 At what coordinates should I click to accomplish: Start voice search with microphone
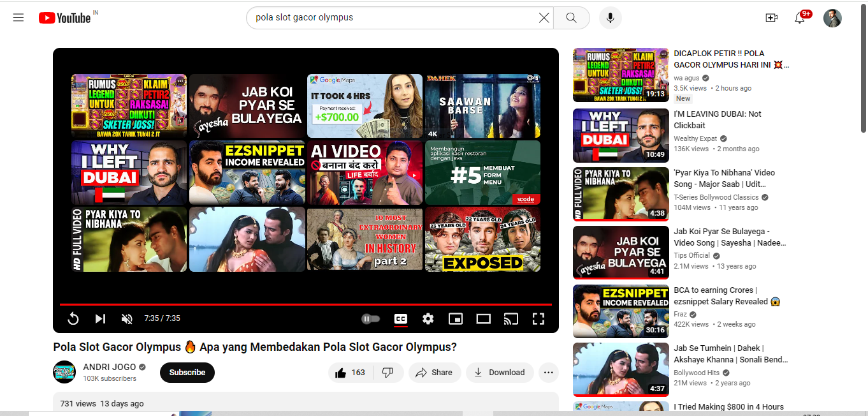point(610,18)
